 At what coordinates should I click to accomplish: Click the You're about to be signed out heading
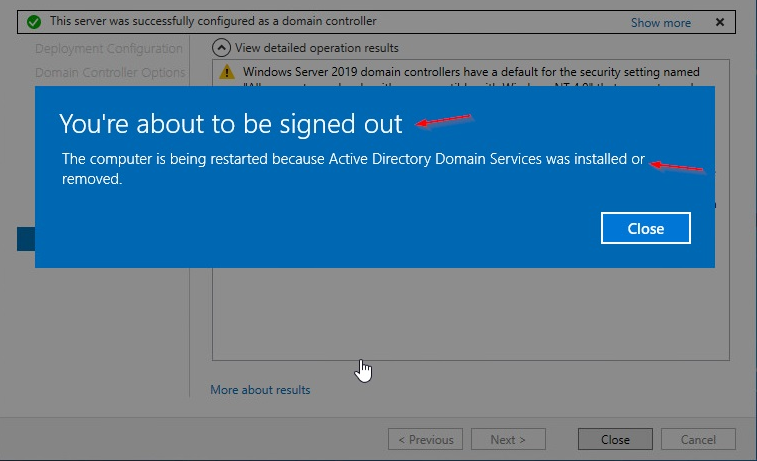click(x=231, y=124)
